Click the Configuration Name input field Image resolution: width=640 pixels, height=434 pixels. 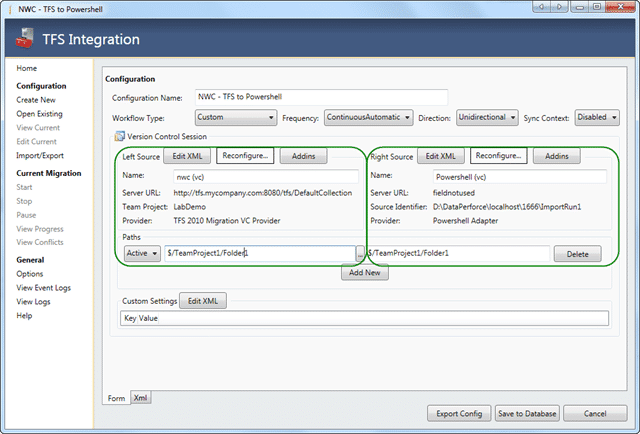(x=321, y=97)
